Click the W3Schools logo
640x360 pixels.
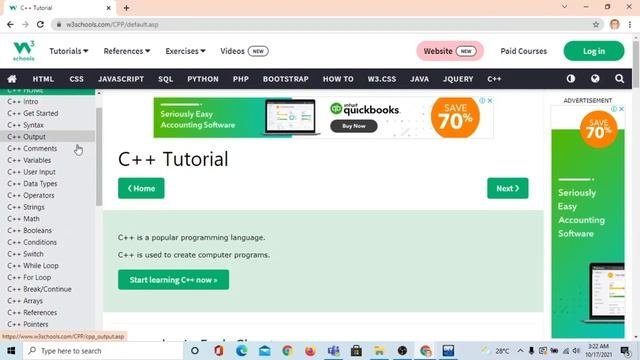tap(24, 51)
